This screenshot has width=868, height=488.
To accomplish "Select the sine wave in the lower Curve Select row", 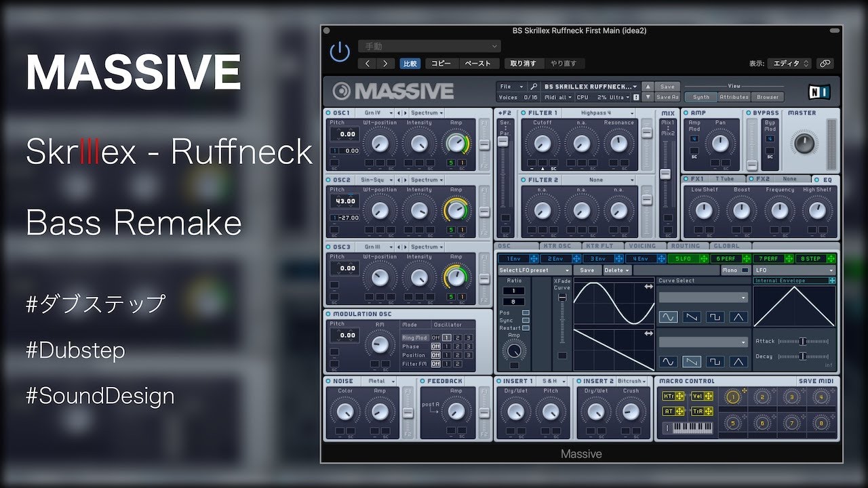I will pos(669,361).
